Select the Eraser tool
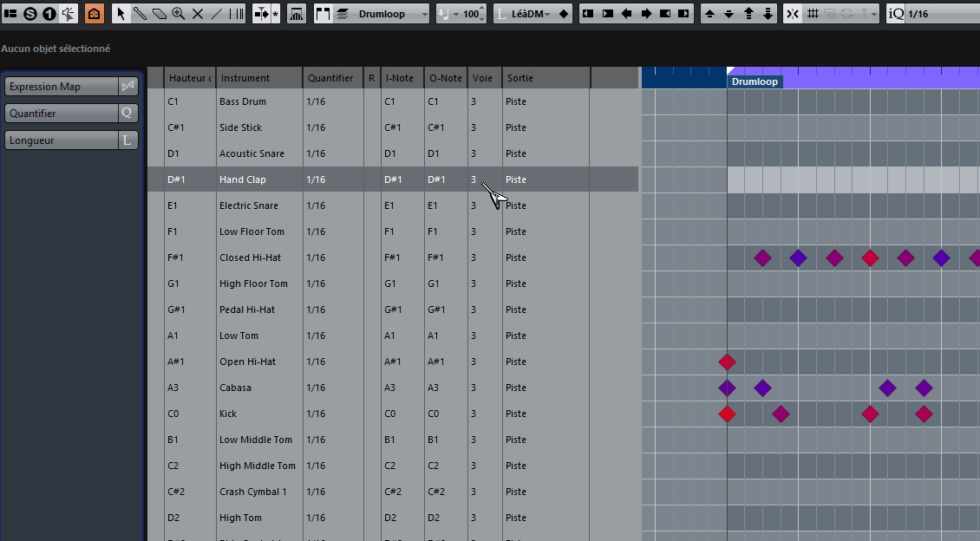The height and width of the screenshot is (541, 980). 160,13
